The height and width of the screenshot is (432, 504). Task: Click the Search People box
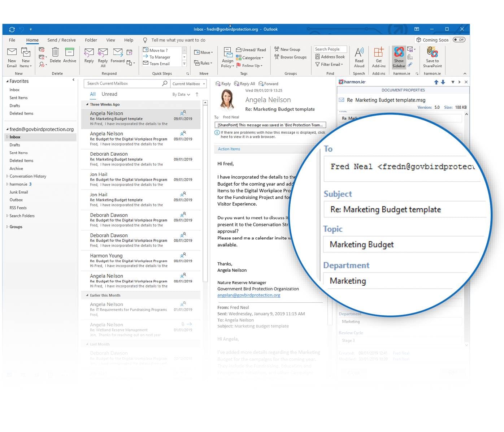coord(330,49)
